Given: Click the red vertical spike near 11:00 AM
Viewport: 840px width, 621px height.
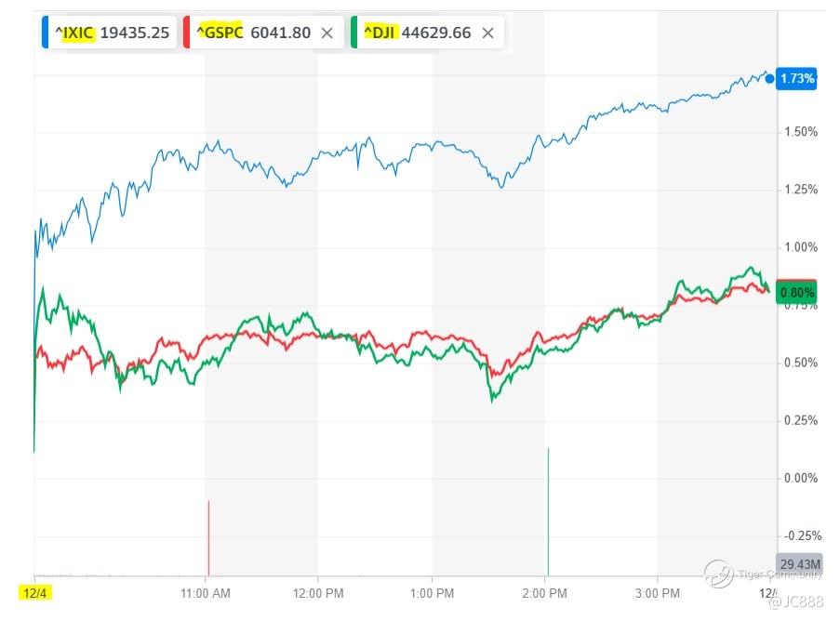Looking at the screenshot, I should [x=208, y=537].
